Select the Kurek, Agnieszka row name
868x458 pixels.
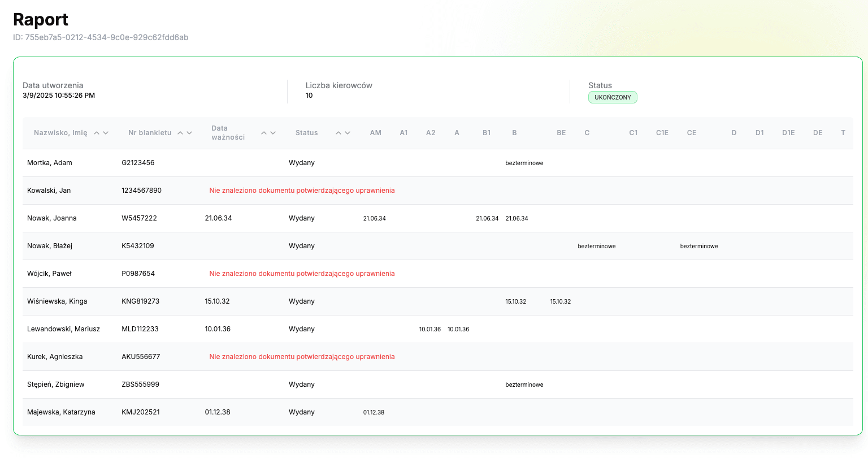(55, 357)
